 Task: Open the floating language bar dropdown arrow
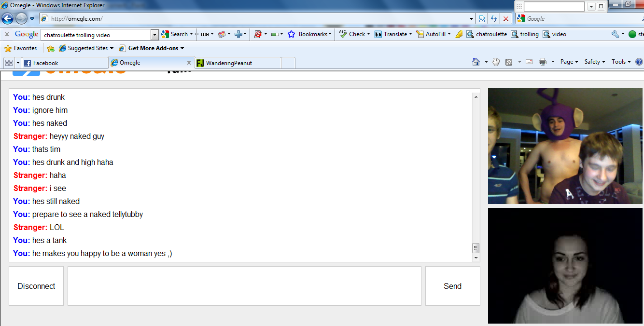point(591,7)
